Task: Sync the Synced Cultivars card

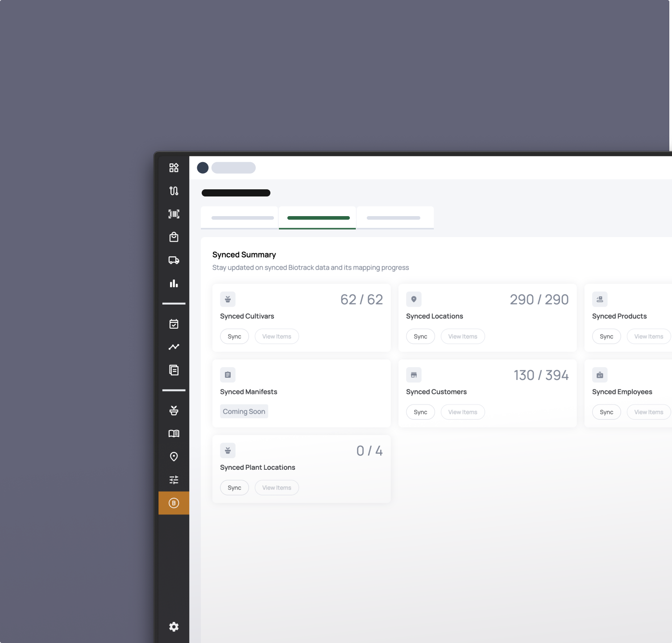Action: point(234,337)
